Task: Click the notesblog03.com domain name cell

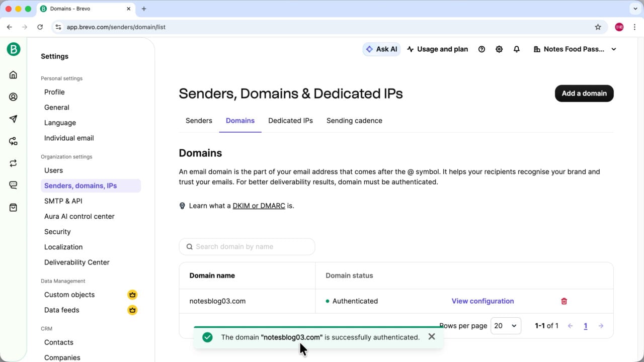Action: (x=217, y=301)
